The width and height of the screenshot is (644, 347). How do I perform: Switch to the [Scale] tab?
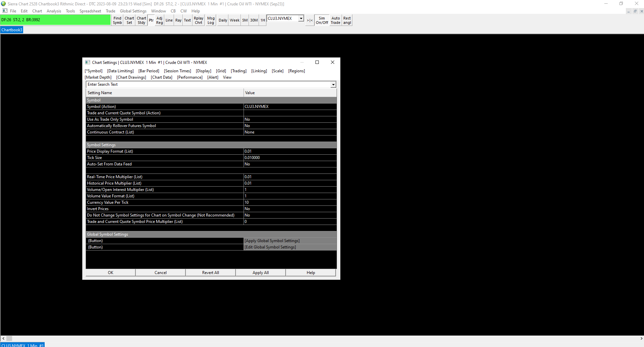pyautogui.click(x=277, y=71)
